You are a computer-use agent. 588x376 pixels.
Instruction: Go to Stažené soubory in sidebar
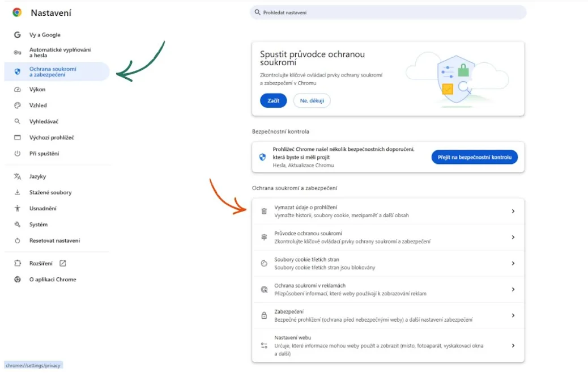[x=50, y=192]
